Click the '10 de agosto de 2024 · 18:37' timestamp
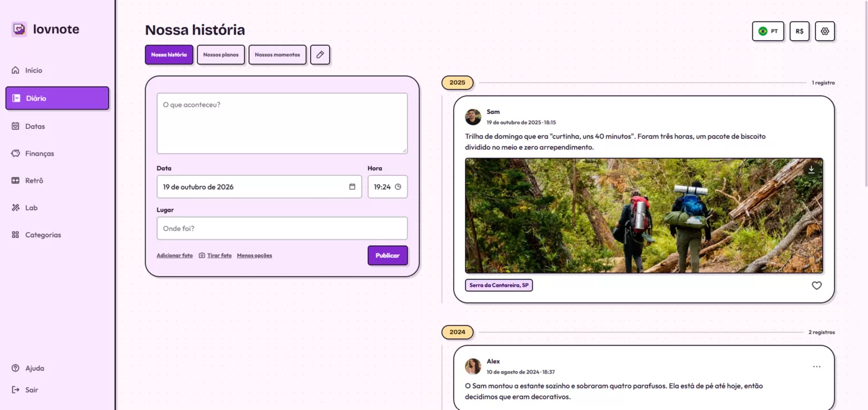868x410 pixels. [521, 372]
